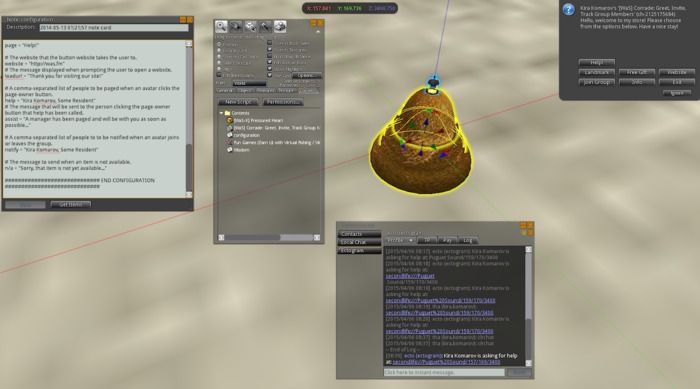
Task: Switch to the Object tab in build window
Action: point(244,91)
